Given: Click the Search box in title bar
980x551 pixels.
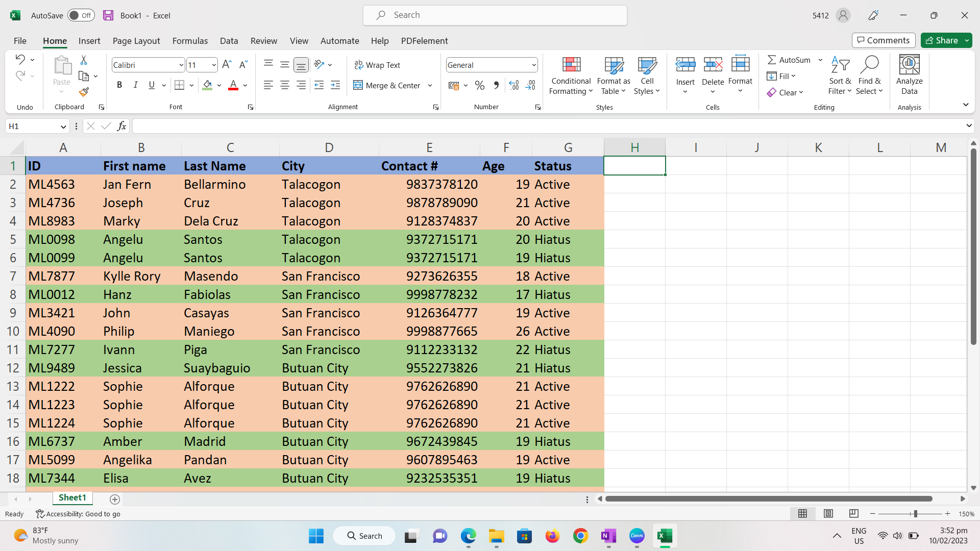Looking at the screenshot, I should tap(495, 15).
